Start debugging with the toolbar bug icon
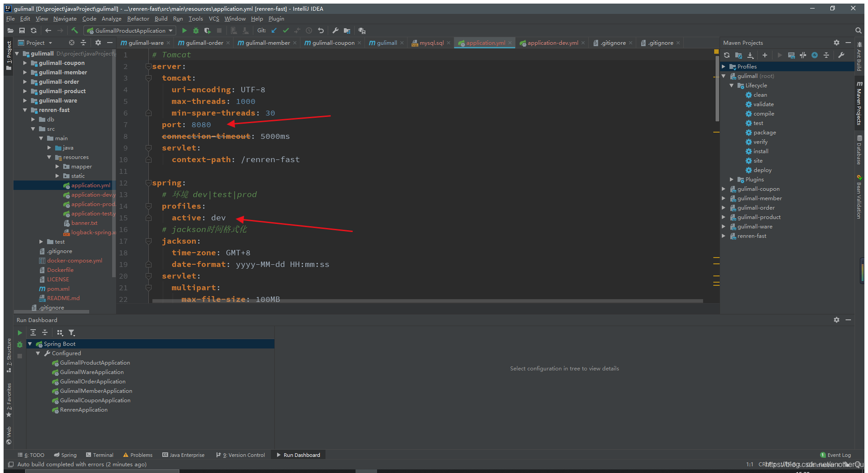Image resolution: width=868 pixels, height=473 pixels. click(x=196, y=30)
